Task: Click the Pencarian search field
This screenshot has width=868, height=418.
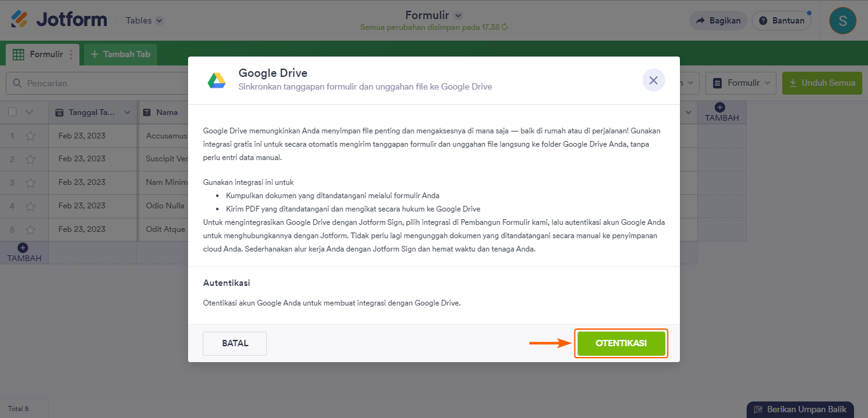Action: pos(95,83)
